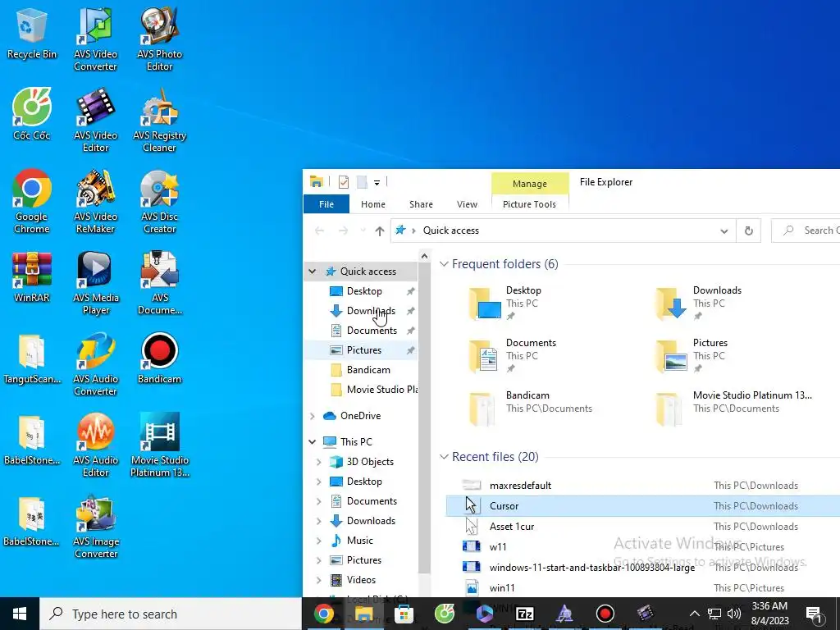Select windows-11-start-and-taskbar recent file
This screenshot has width=840, height=630.
tap(643, 568)
